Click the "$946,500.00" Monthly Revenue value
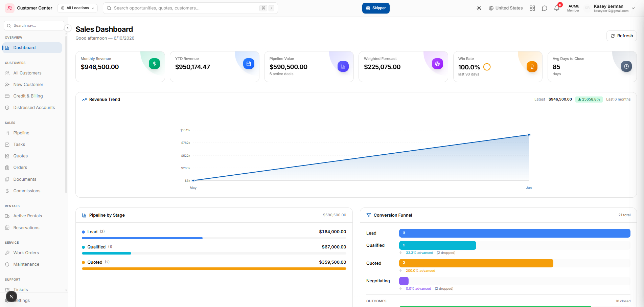The height and width of the screenshot is (307, 644). [100, 67]
